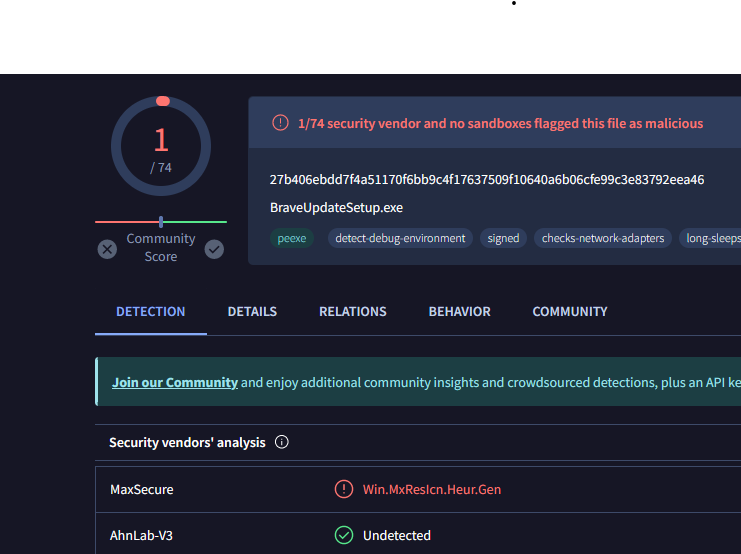Click the red alert icon in the malicious banner
Screen dimensions: 741x554
pos(280,123)
